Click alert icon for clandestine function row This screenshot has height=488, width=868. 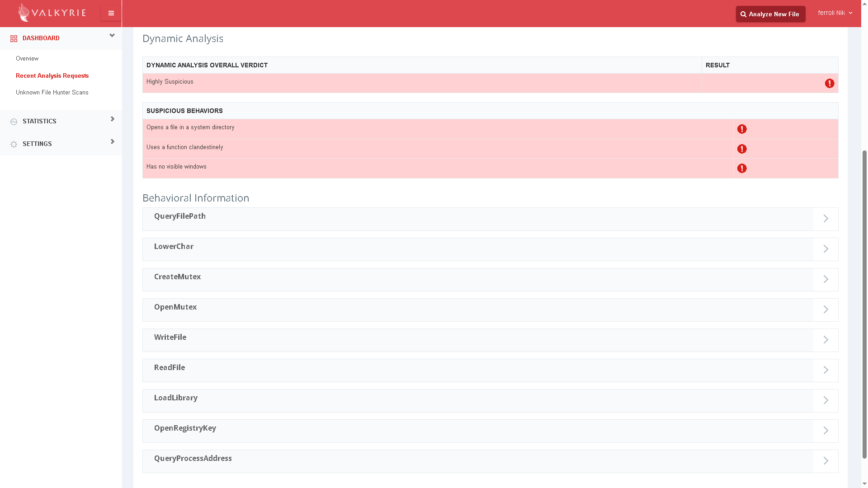pos(741,149)
